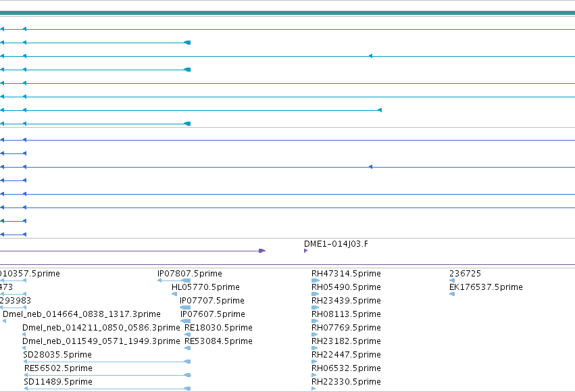Click the Dmel_neb_011549_0571_1949.3prime arrow glyph

(x=24, y=348)
